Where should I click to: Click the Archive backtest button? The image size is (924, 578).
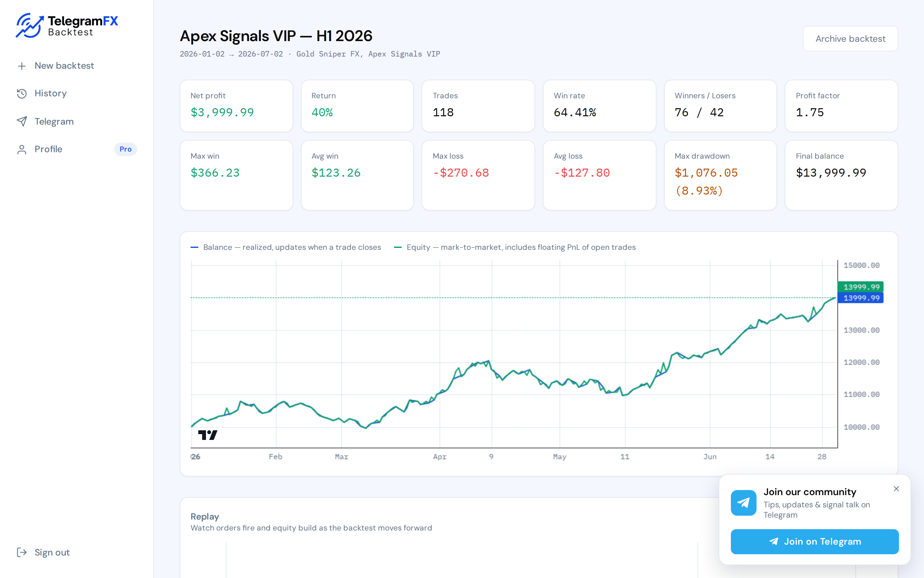850,39
